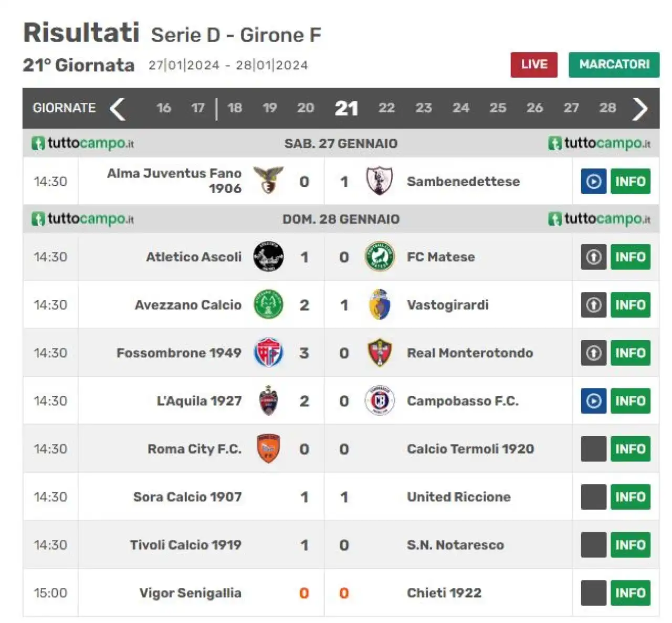
Task: Click the Alma Juventus Fano eagle crest
Action: [268, 181]
